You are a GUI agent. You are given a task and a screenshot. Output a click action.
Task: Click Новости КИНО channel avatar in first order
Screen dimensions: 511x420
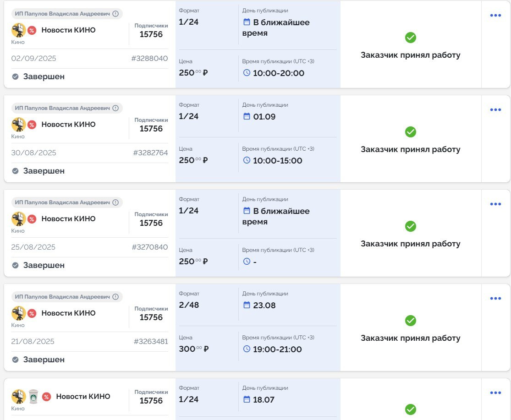coord(18,30)
